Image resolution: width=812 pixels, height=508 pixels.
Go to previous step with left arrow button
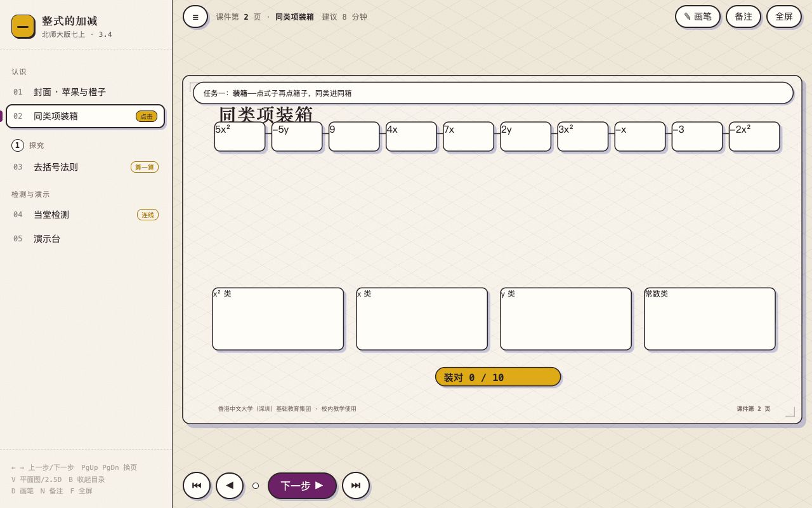[230, 485]
